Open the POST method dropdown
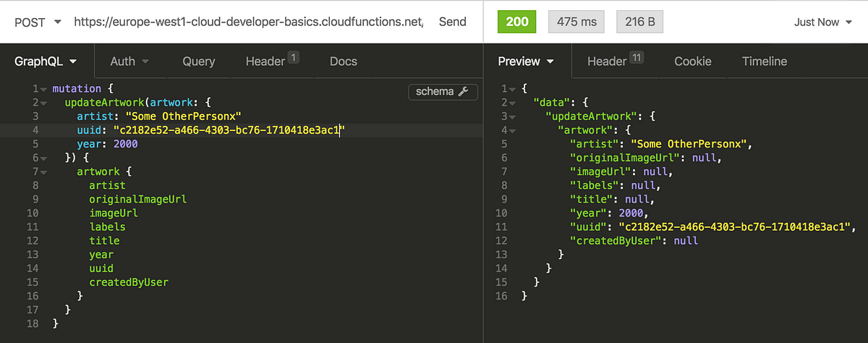The height and width of the screenshot is (343, 868). [38, 22]
